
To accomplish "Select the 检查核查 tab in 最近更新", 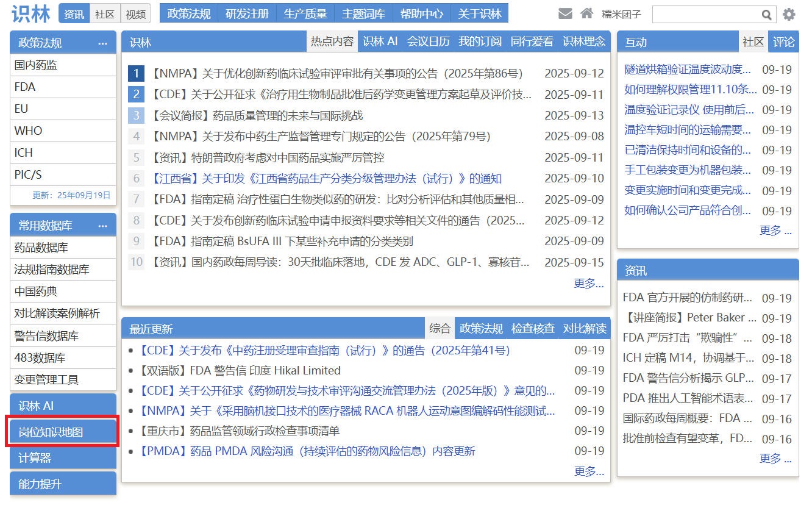I will tap(533, 329).
